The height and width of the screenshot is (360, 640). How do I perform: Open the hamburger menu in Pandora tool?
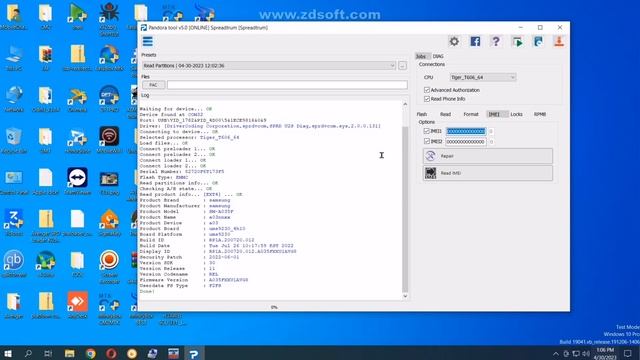pyautogui.click(x=147, y=41)
